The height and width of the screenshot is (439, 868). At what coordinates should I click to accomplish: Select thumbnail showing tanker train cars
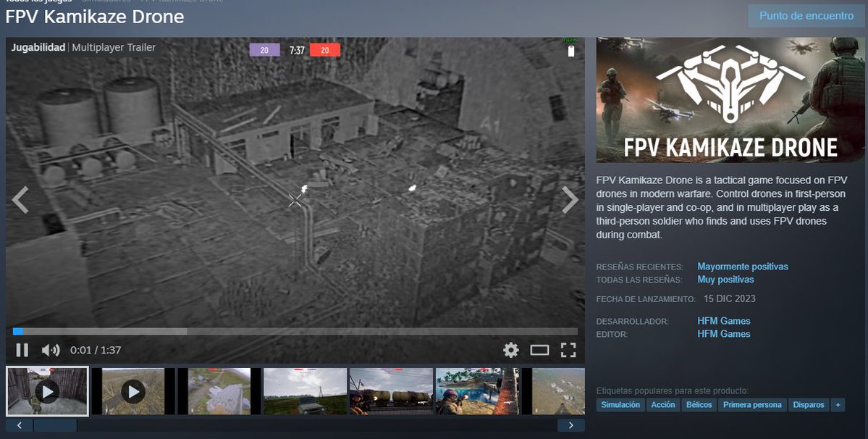click(391, 391)
